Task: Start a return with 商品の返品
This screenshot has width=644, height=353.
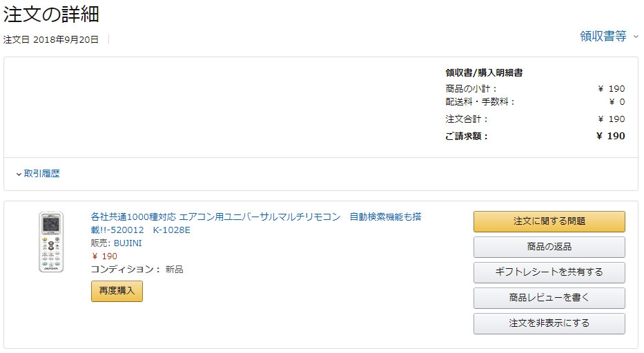Action: (x=549, y=247)
